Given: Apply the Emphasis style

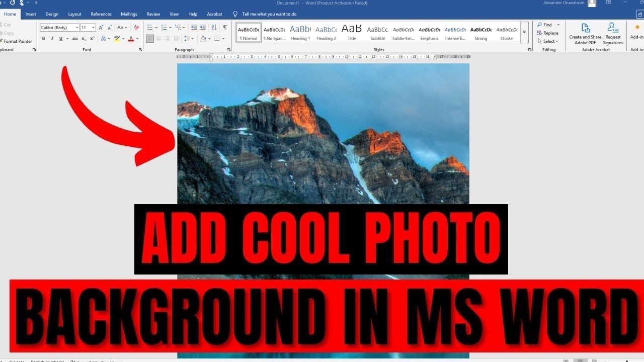Looking at the screenshot, I should (429, 32).
